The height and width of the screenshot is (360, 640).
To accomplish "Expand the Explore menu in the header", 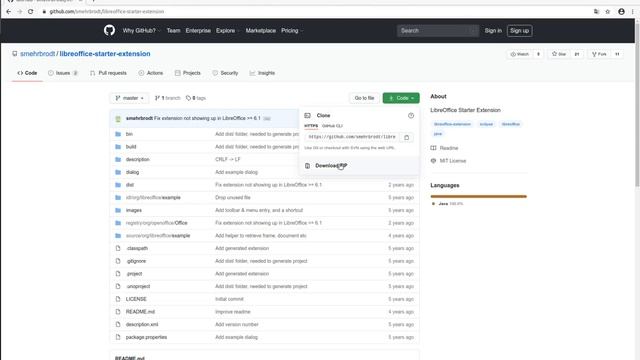I will point(227,31).
